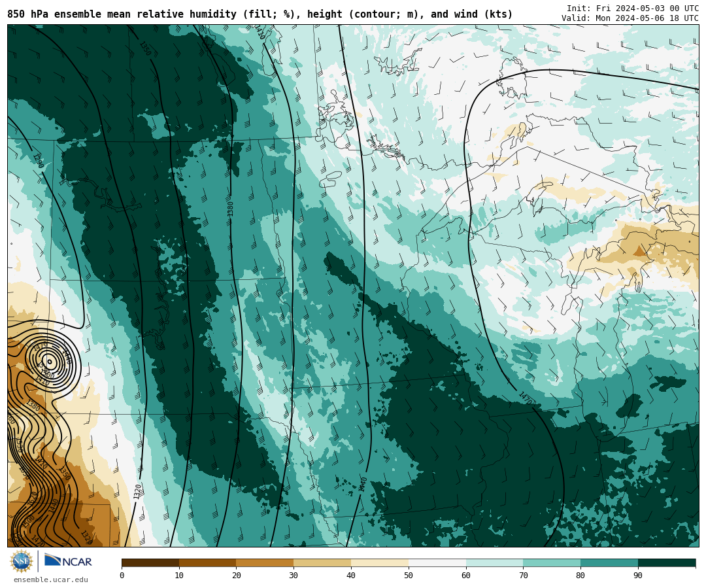Viewport: 706px width, 588px height.
Task: Click the NCAR logo
Action: coord(68,561)
